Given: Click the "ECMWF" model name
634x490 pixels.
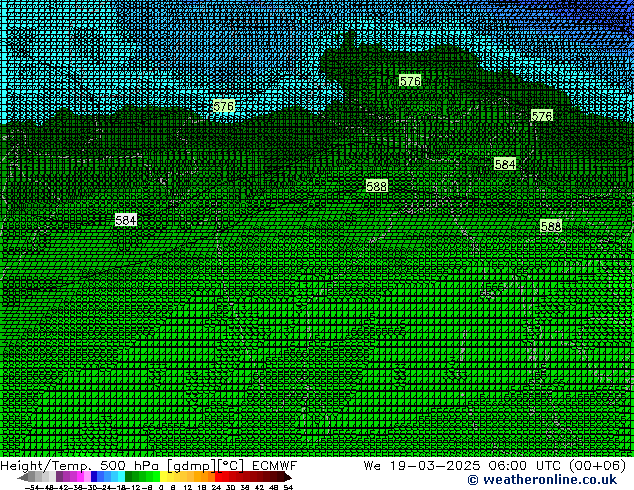Looking at the screenshot, I should [x=275, y=466].
